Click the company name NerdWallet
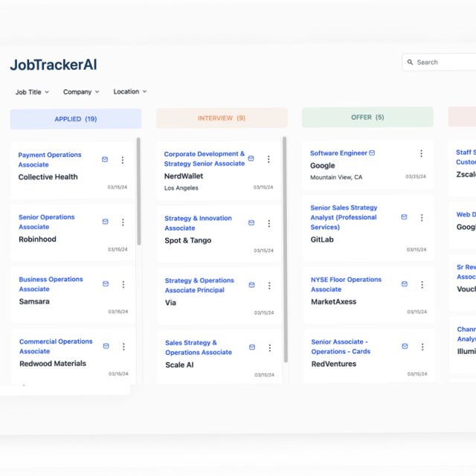476x476 pixels. 184,176
